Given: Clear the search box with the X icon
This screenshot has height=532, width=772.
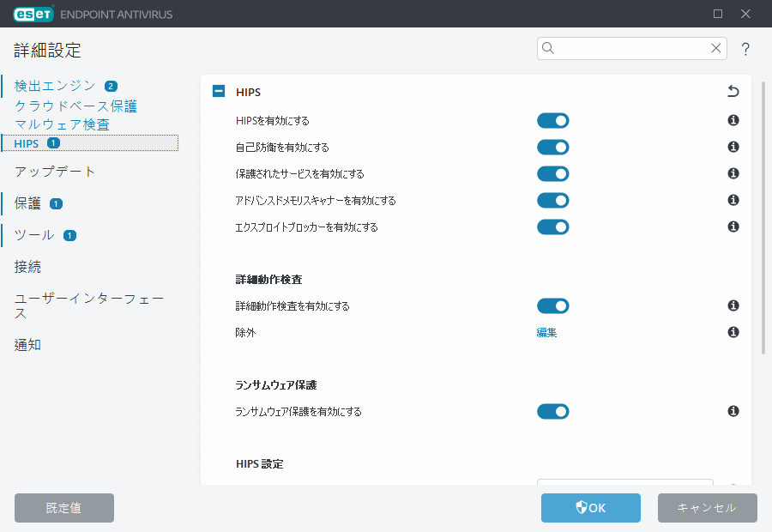Looking at the screenshot, I should point(715,48).
